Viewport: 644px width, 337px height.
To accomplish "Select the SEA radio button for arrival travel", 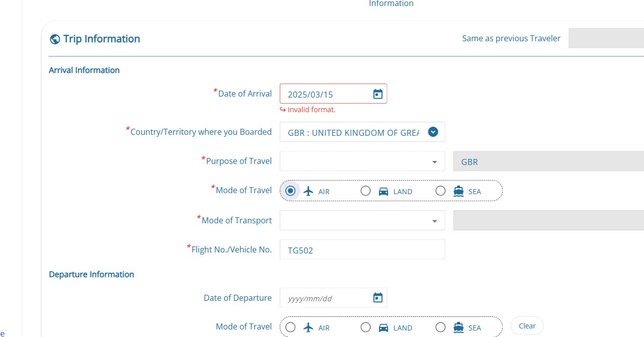I will click(441, 191).
